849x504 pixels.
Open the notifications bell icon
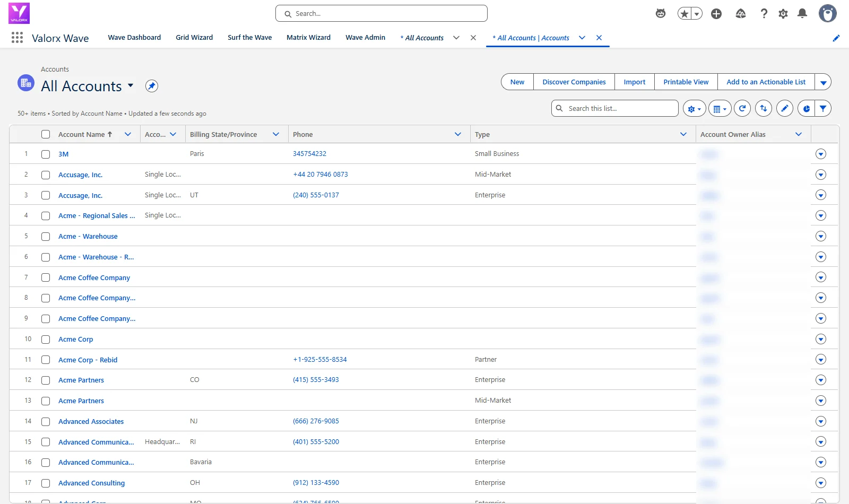pos(802,14)
